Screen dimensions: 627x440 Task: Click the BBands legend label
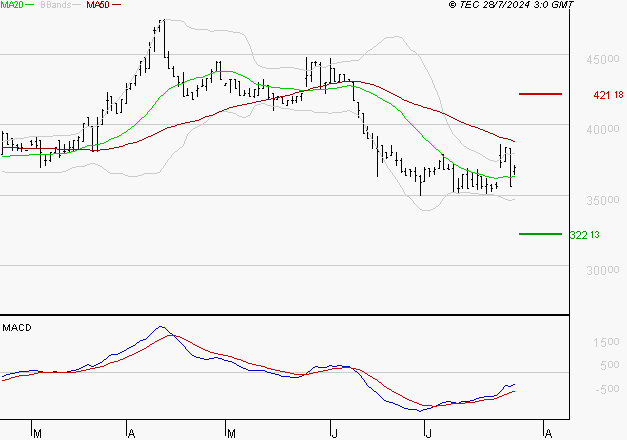pos(55,5)
